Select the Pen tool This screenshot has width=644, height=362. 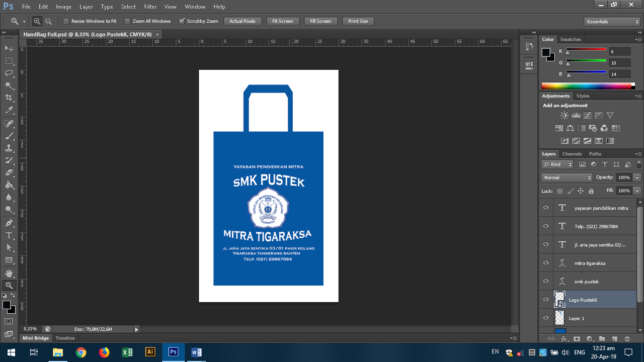[x=9, y=223]
